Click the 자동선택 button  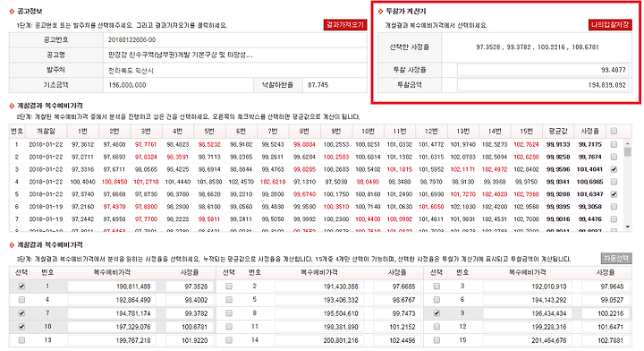pos(616,258)
